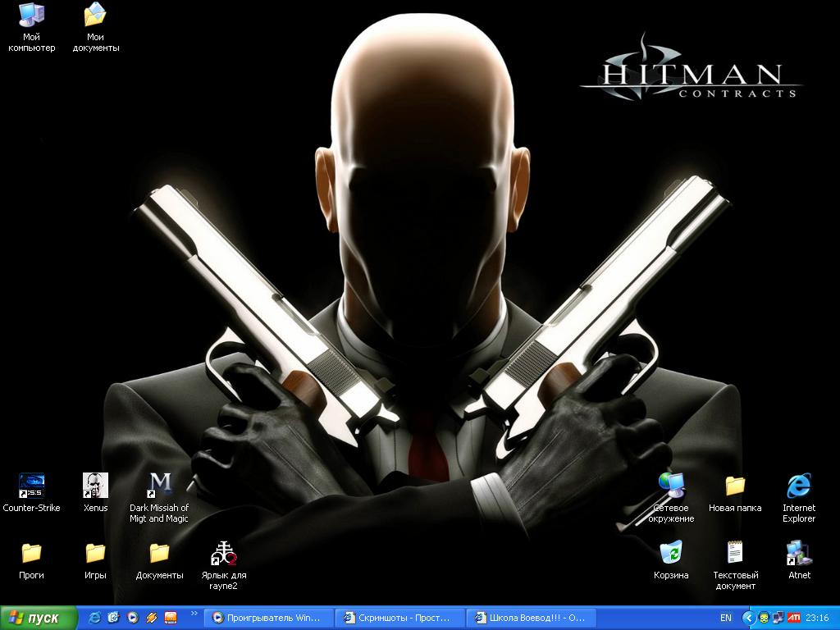Image resolution: width=840 pixels, height=630 pixels.
Task: Show hidden tray icons arrow
Action: pos(748,618)
